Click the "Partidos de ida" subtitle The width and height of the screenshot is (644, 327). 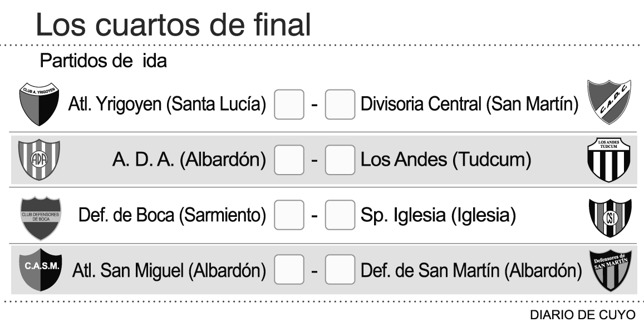click(x=103, y=61)
